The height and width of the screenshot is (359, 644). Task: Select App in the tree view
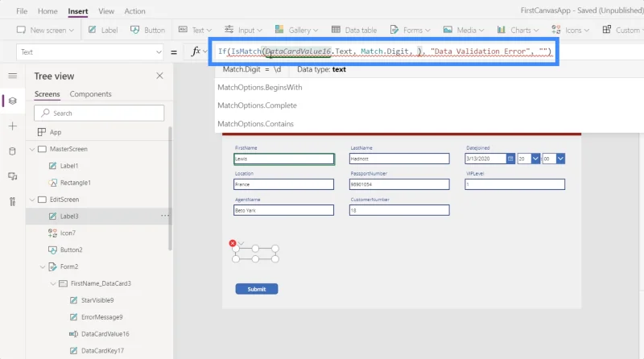56,132
